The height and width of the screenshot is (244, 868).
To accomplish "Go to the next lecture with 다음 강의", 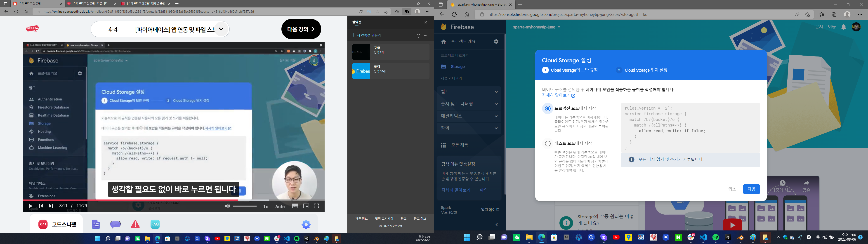I will (x=301, y=29).
